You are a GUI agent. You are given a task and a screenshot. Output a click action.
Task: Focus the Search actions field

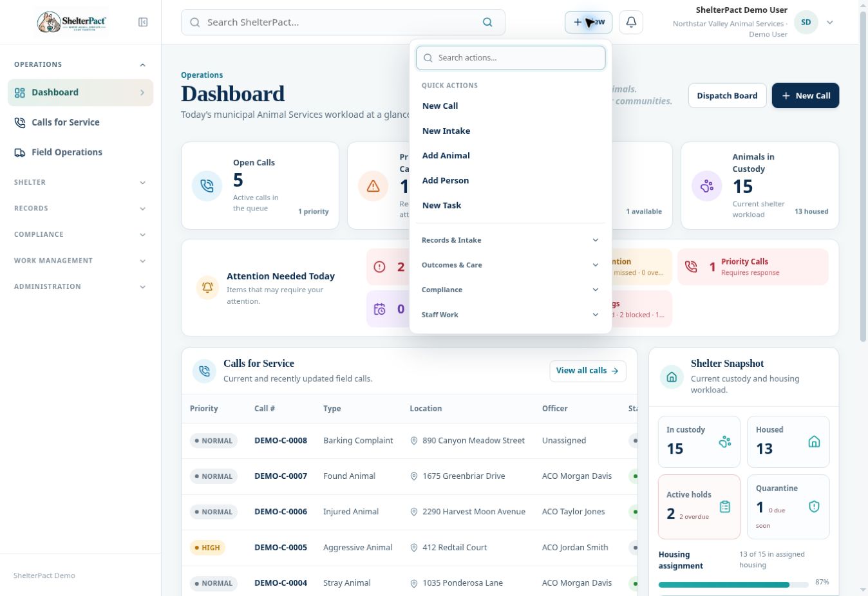tap(511, 58)
